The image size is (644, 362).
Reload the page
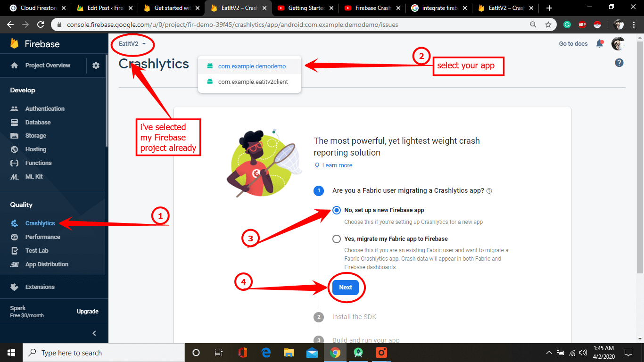[x=41, y=25]
